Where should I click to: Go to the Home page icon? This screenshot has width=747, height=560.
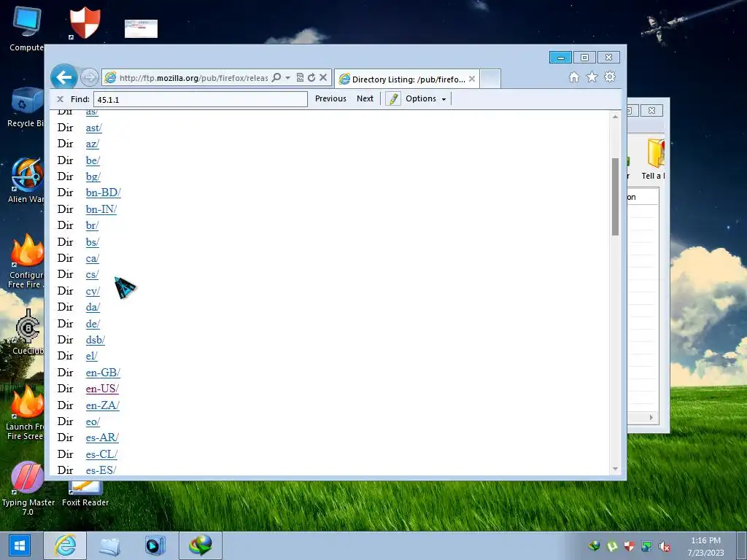574,77
